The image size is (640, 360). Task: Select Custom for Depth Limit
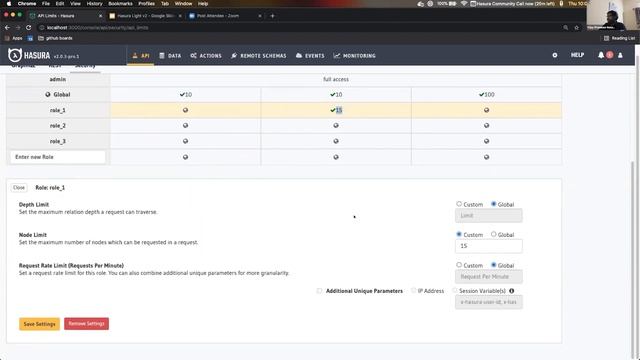459,204
